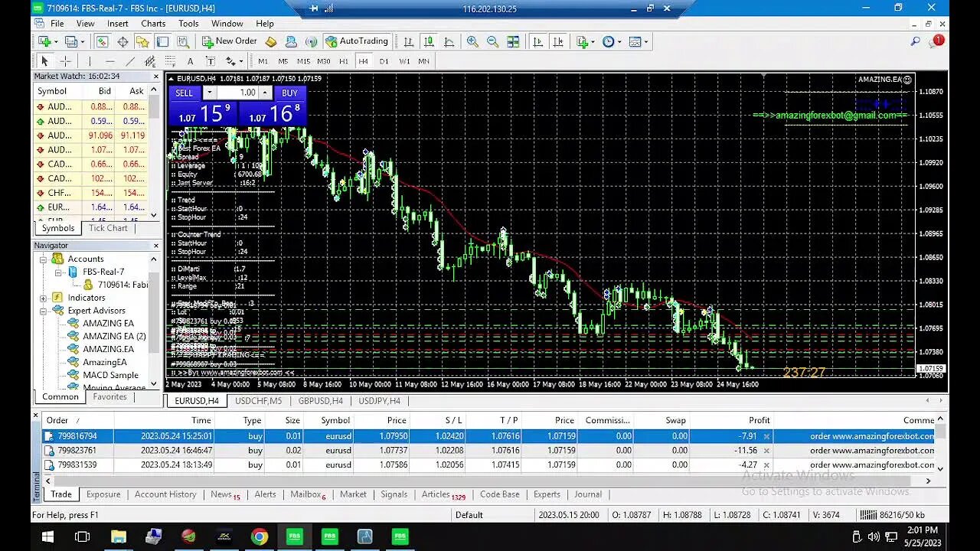Switch chart timeframe to D1
The height and width of the screenshot is (551, 980).
[384, 61]
